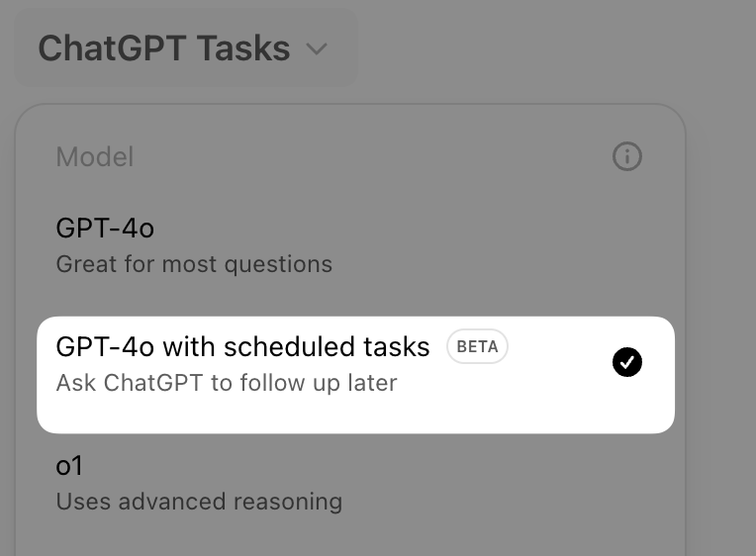756x556 pixels.
Task: Open the ChatGPT Tasks model selector
Action: 185,48
